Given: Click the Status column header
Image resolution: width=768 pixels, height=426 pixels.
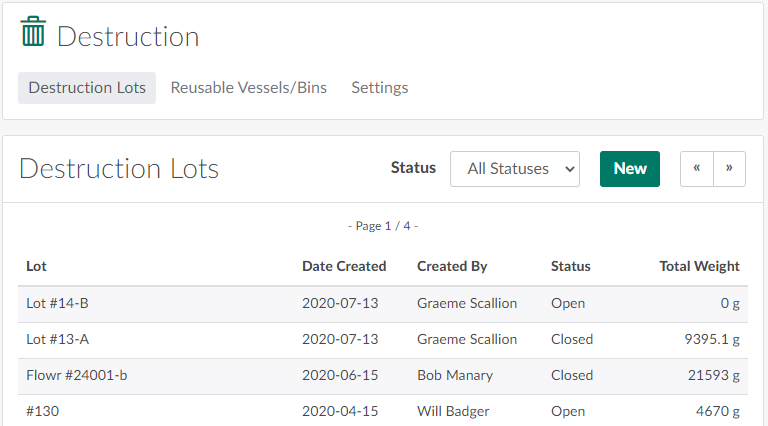Looking at the screenshot, I should point(570,266).
